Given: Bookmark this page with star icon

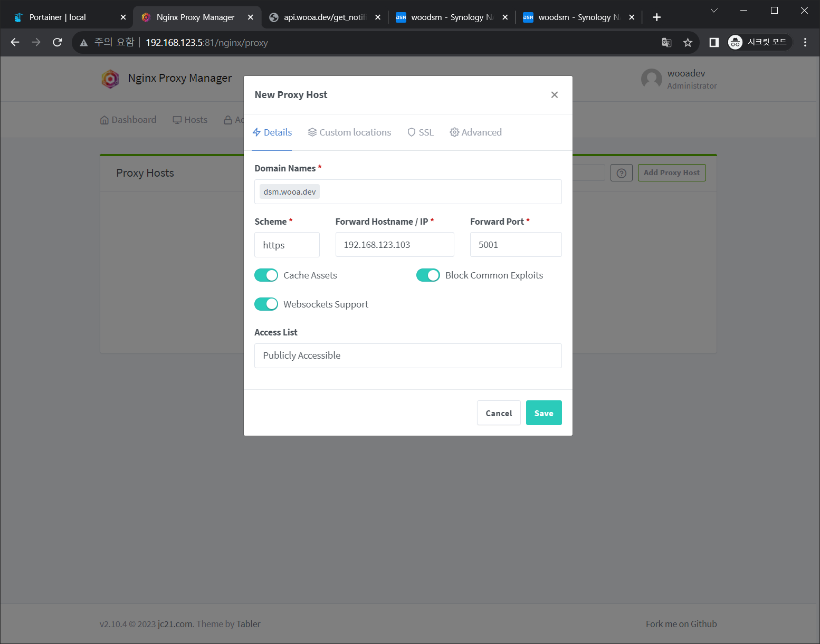Looking at the screenshot, I should point(688,43).
